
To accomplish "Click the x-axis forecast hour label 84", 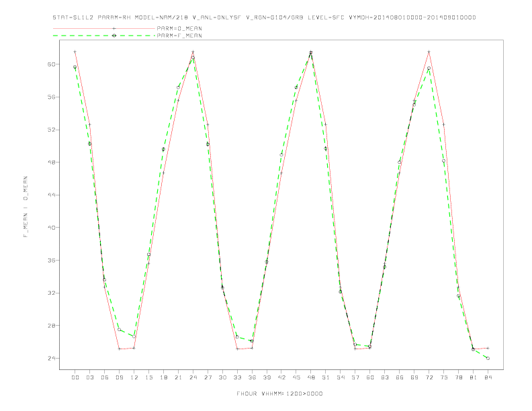I will click(x=488, y=377).
